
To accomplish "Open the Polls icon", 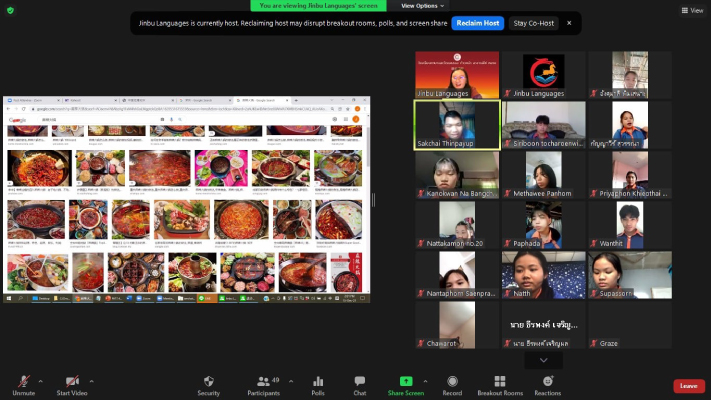I will 317,384.
